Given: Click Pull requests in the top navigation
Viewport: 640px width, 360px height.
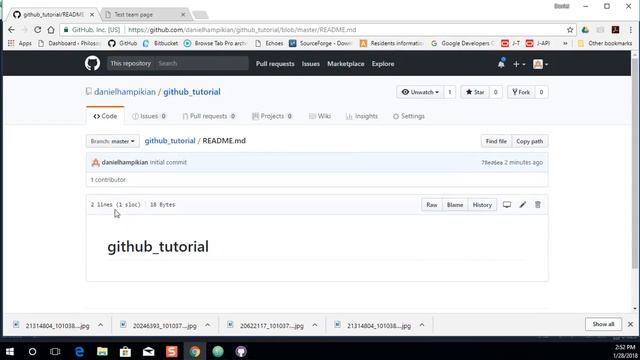Looking at the screenshot, I should pos(275,64).
